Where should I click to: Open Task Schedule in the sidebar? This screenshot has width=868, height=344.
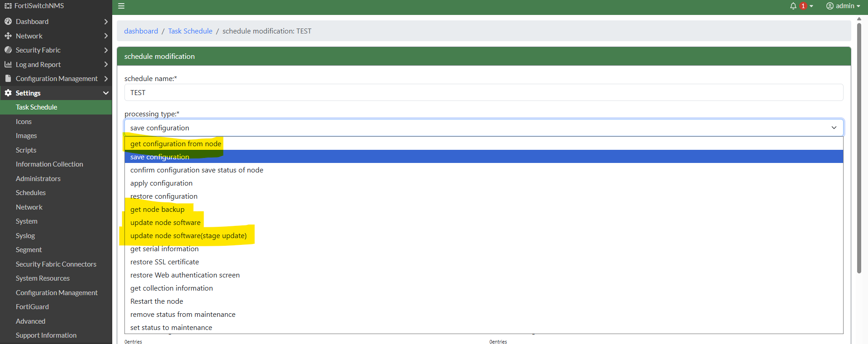[56, 107]
